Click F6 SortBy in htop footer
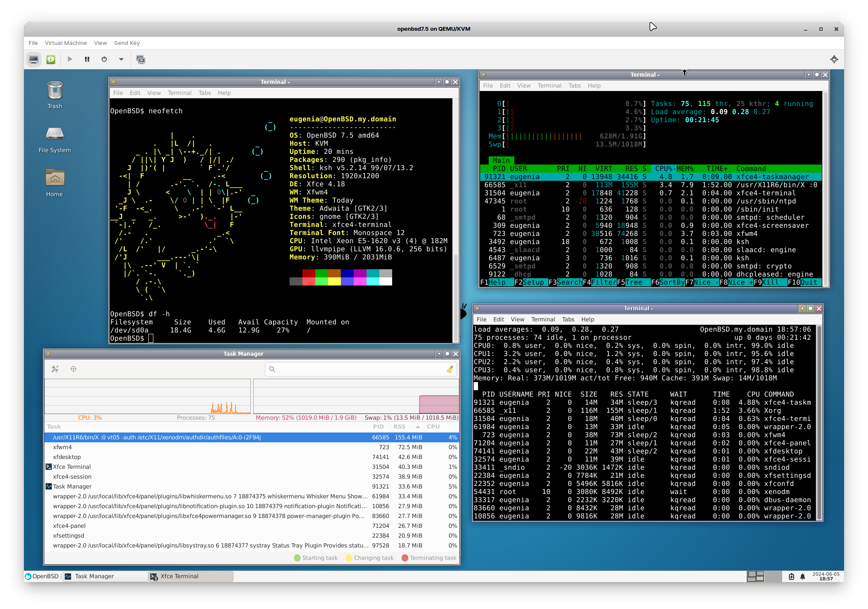868x609 pixels. pyautogui.click(x=668, y=282)
